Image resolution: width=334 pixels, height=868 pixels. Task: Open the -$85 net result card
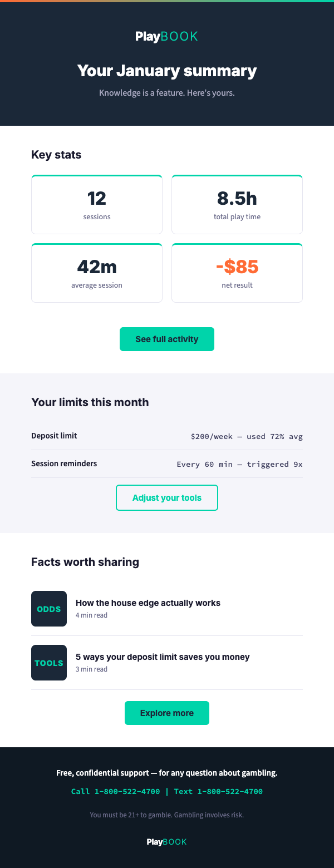click(237, 272)
